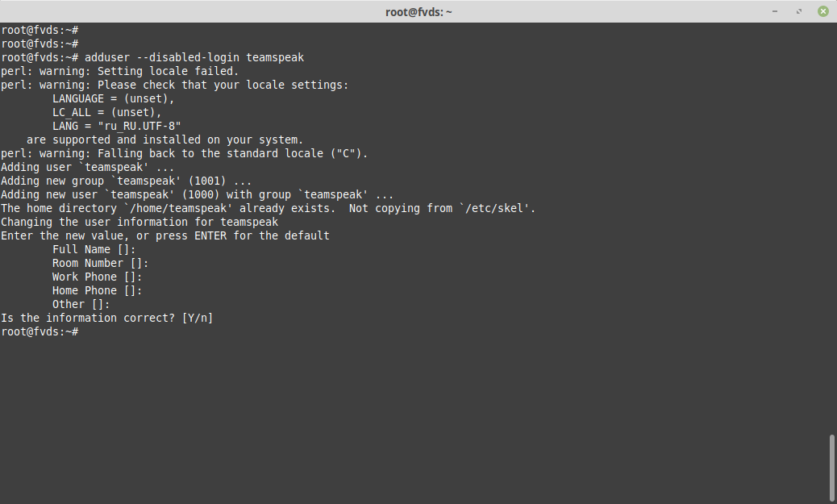Click the 'Falling back to the standard locale' line
837x504 pixels.
[184, 154]
